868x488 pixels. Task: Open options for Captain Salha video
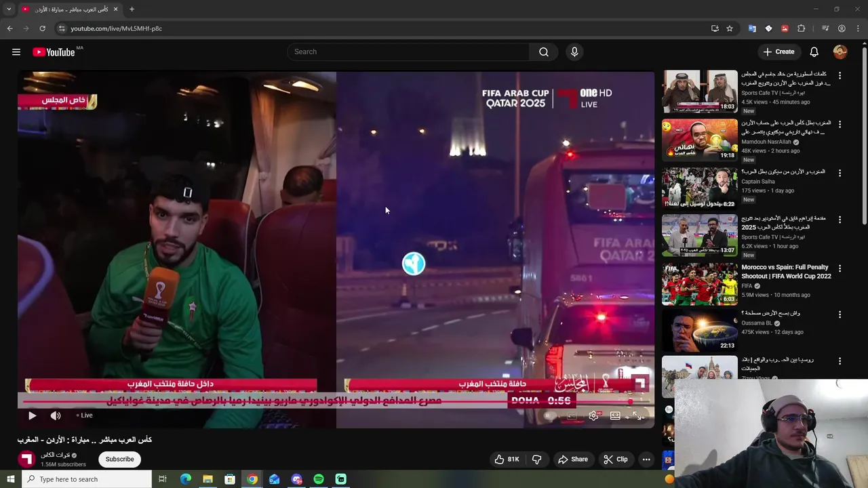[840, 174]
